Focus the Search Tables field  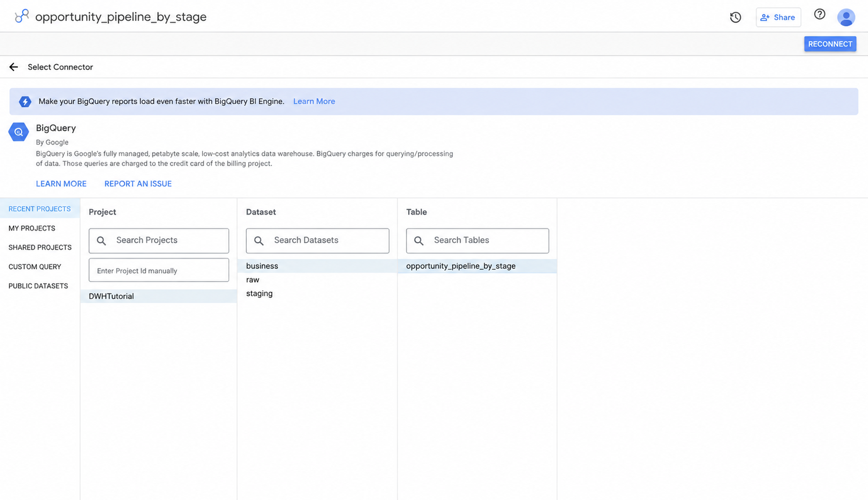pyautogui.click(x=477, y=241)
